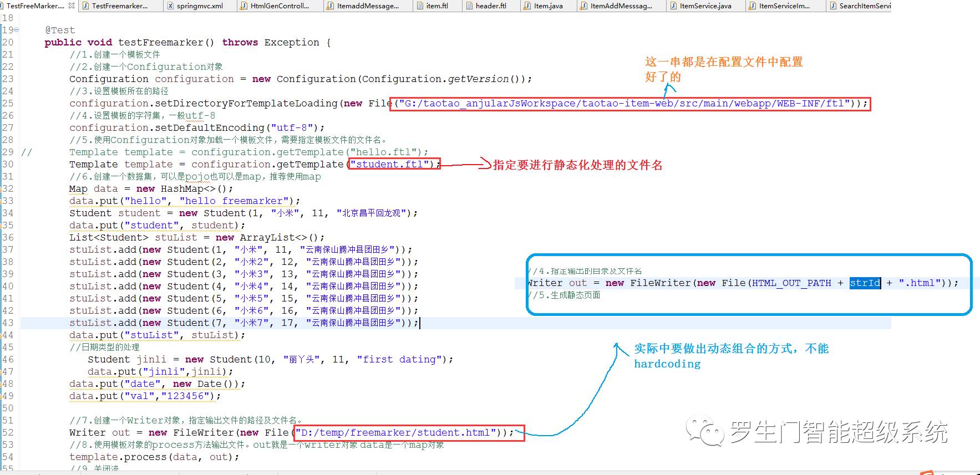Click the "first dating" string on line 46
The width and height of the screenshot is (980, 475).
coord(399,359)
